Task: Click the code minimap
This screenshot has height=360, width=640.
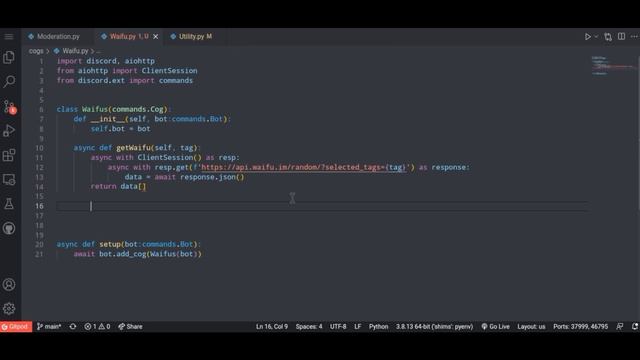Action: pos(612,66)
